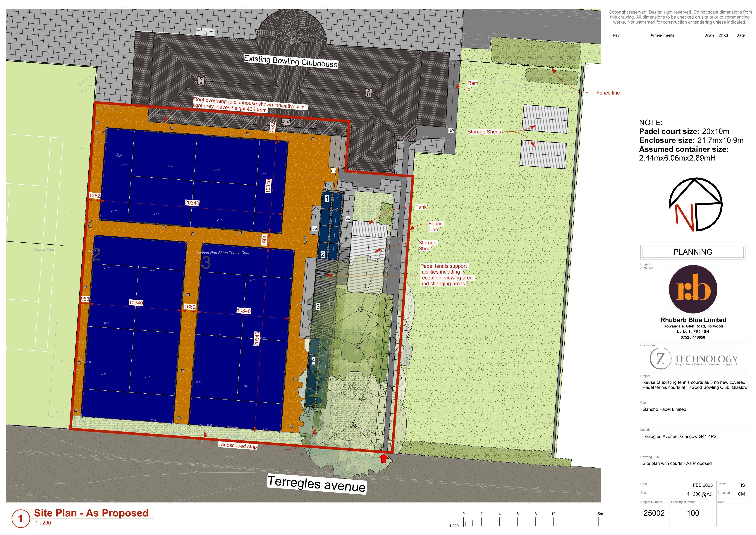The height and width of the screenshot is (535, 756).
Task: Click the Landscaped strip annotation
Action: coord(237,445)
